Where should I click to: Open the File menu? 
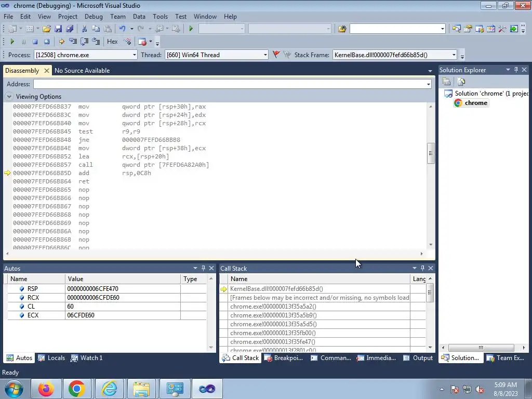(8, 16)
